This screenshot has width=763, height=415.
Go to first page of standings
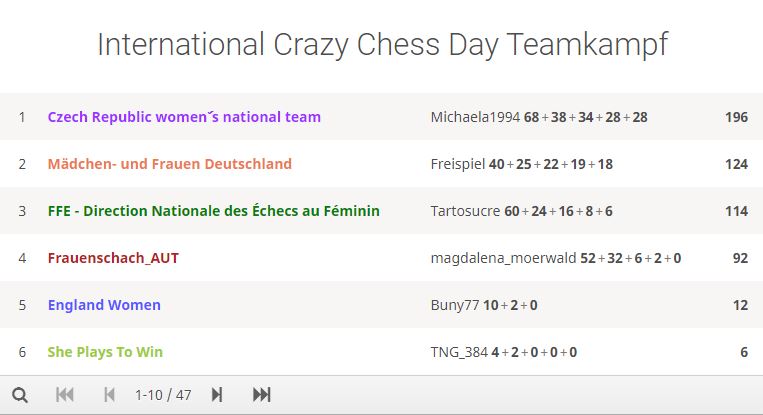[x=65, y=395]
